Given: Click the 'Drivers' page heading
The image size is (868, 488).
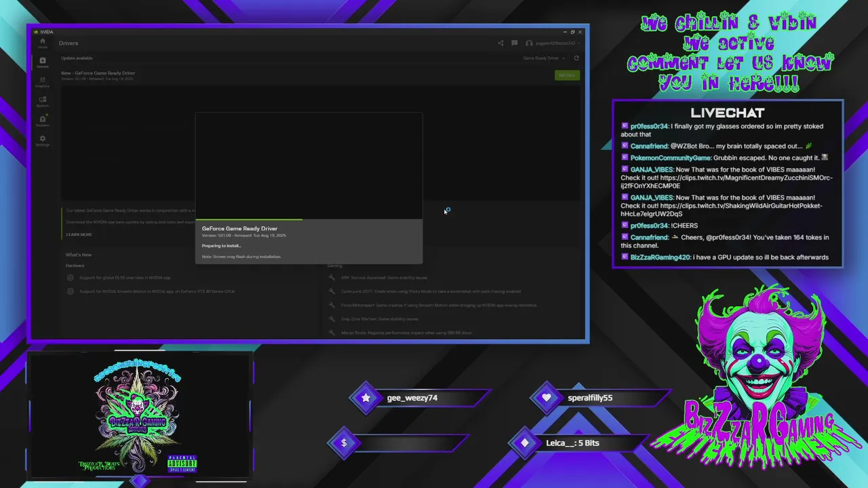Looking at the screenshot, I should tap(68, 43).
